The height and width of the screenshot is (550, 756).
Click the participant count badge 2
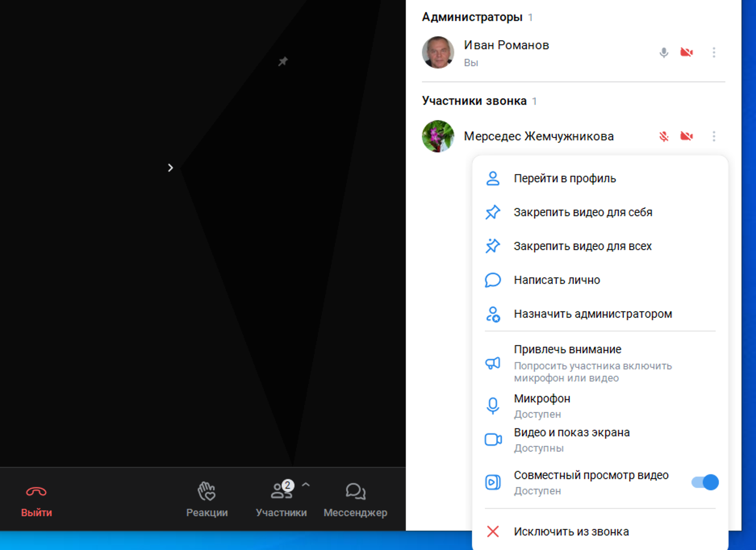288,485
